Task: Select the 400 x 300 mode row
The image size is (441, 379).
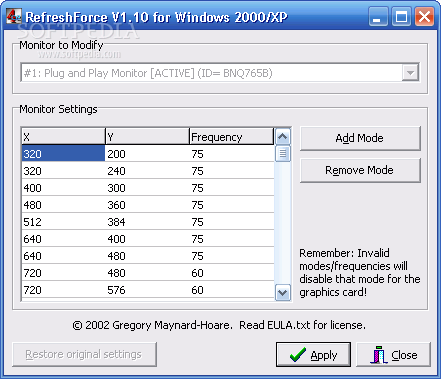Action: pos(148,188)
